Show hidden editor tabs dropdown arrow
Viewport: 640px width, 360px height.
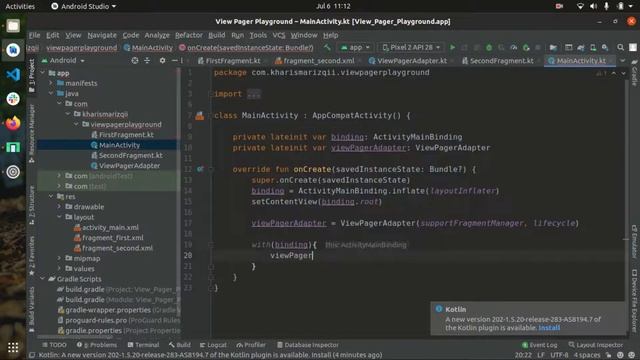[622, 60]
